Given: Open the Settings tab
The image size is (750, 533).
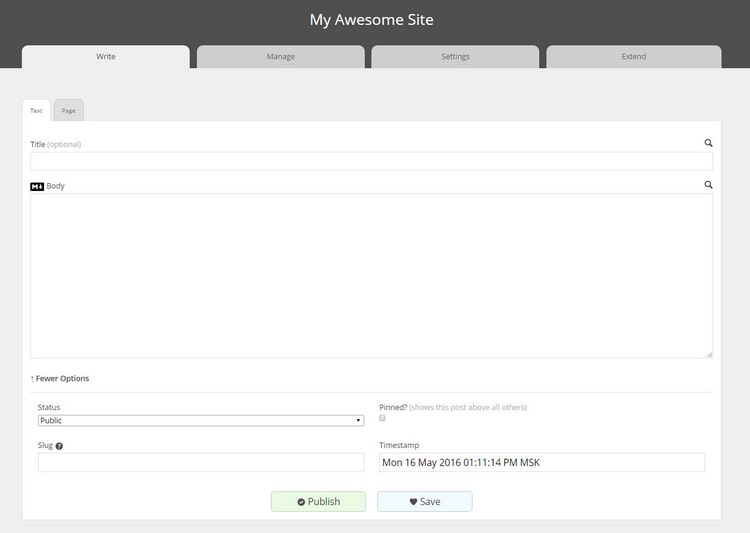Looking at the screenshot, I should click(455, 56).
